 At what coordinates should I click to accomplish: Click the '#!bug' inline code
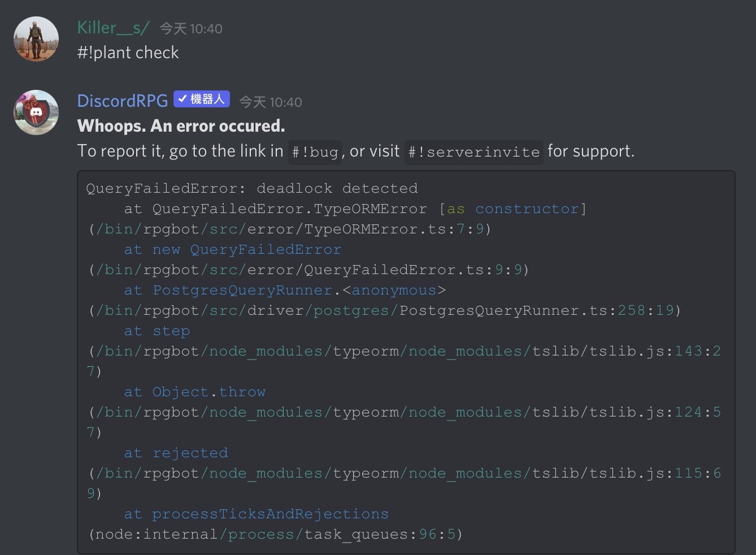(x=315, y=152)
